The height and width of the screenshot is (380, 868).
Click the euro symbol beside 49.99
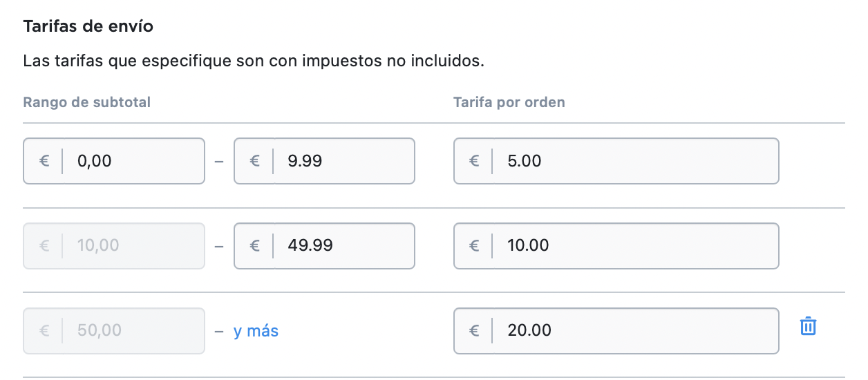point(254,245)
